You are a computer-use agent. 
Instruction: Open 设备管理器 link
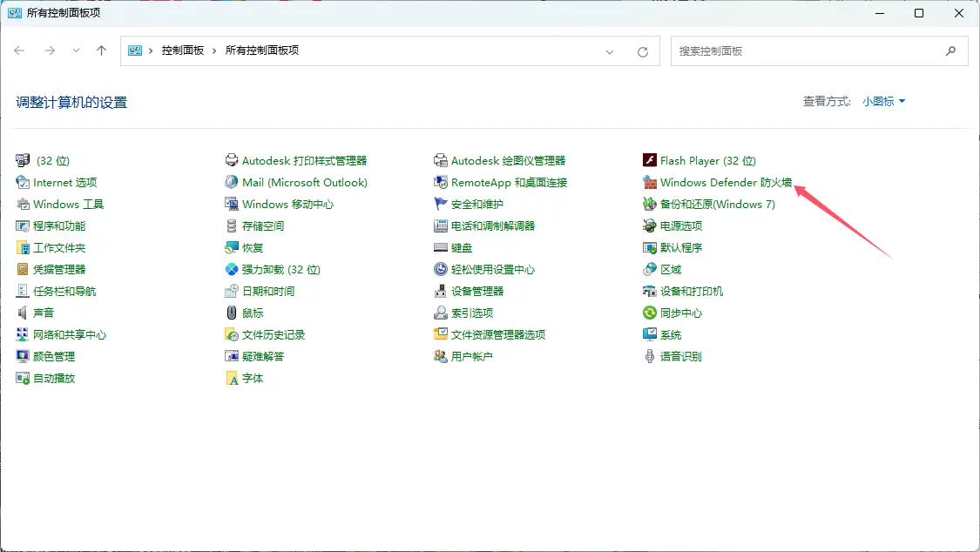(477, 291)
